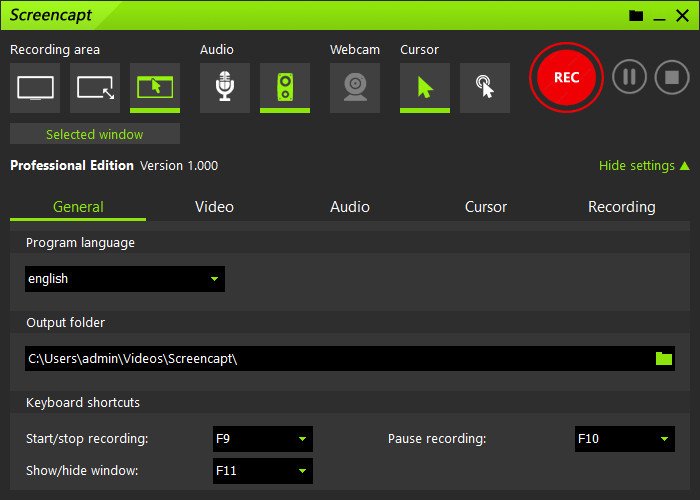
Task: Open Show/hide window shortcut dropdown
Action: 263,471
